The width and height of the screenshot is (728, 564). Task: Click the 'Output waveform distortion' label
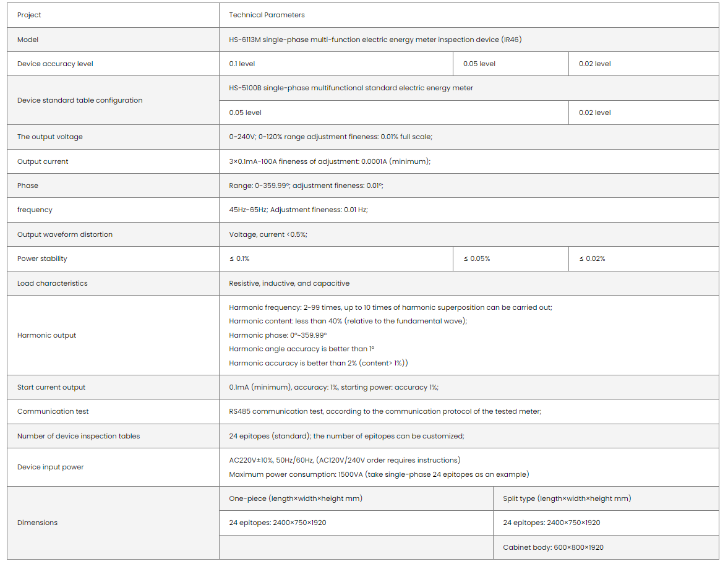tap(65, 234)
